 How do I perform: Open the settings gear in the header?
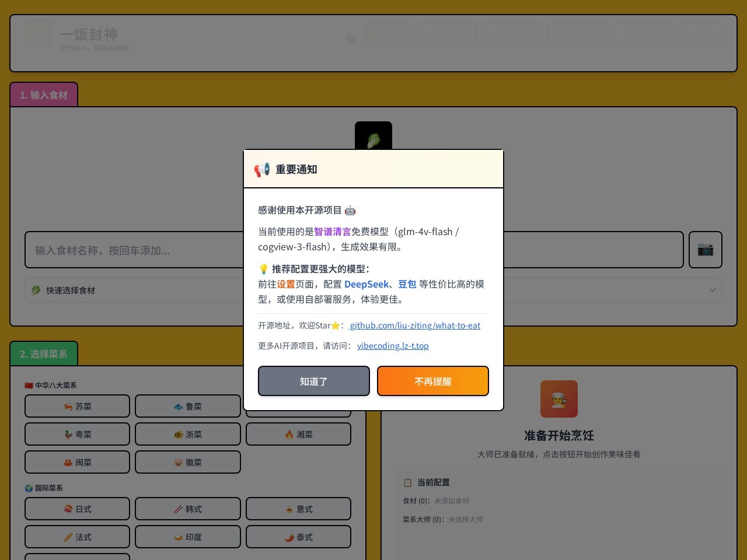pyautogui.click(x=351, y=38)
